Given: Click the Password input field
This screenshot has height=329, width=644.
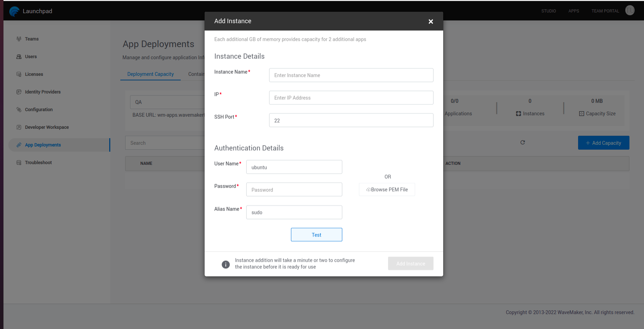Looking at the screenshot, I should pyautogui.click(x=294, y=190).
